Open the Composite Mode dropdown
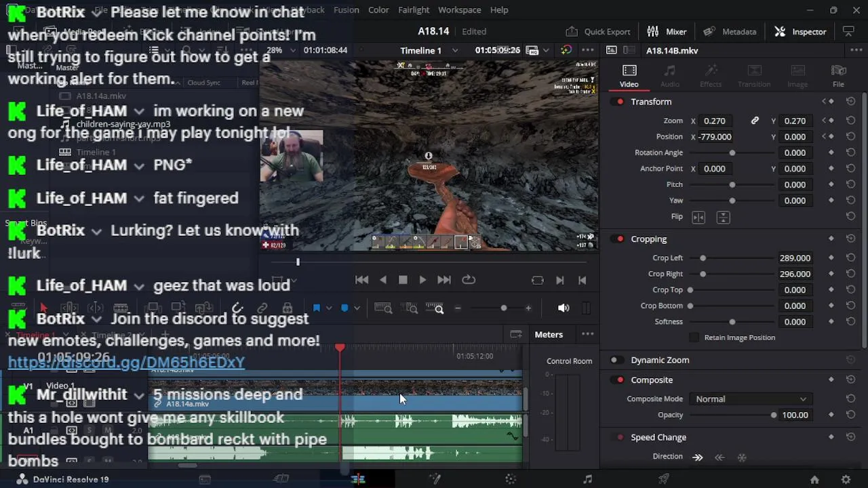Screen dimensions: 868x488 [x=751, y=399]
